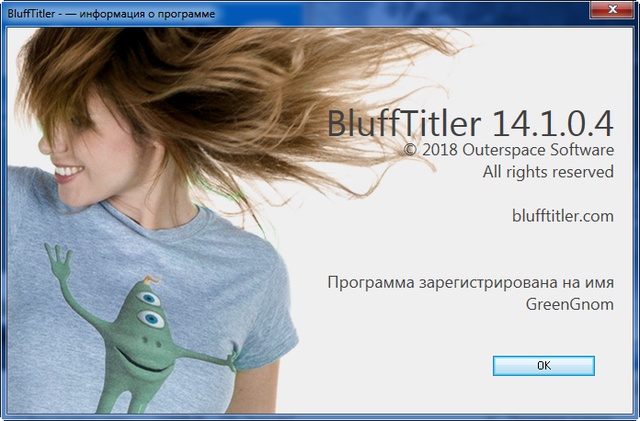This screenshot has height=421, width=640.
Task: Click the OK button
Action: point(543,366)
